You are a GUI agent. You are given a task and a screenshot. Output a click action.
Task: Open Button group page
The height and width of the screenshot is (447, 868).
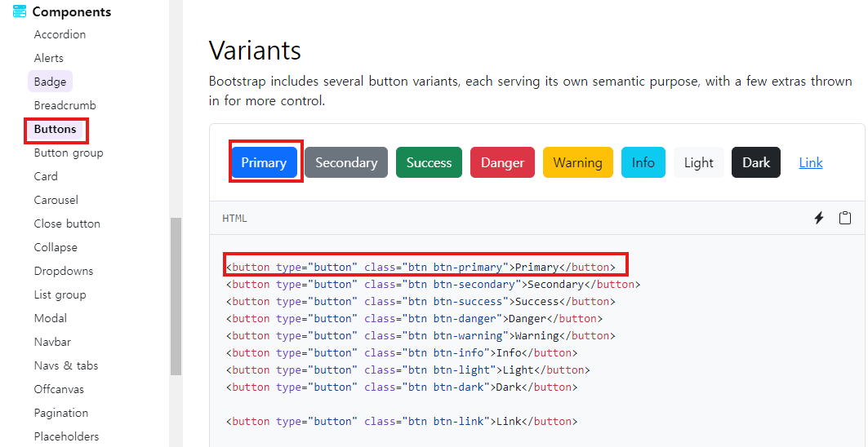click(x=69, y=153)
